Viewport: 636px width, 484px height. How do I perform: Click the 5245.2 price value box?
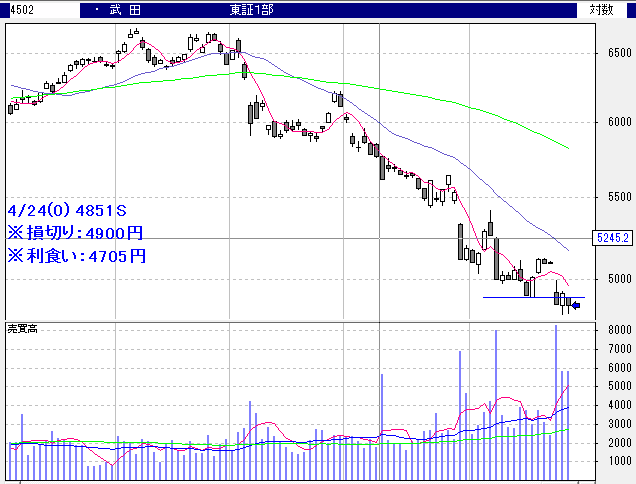click(610, 239)
